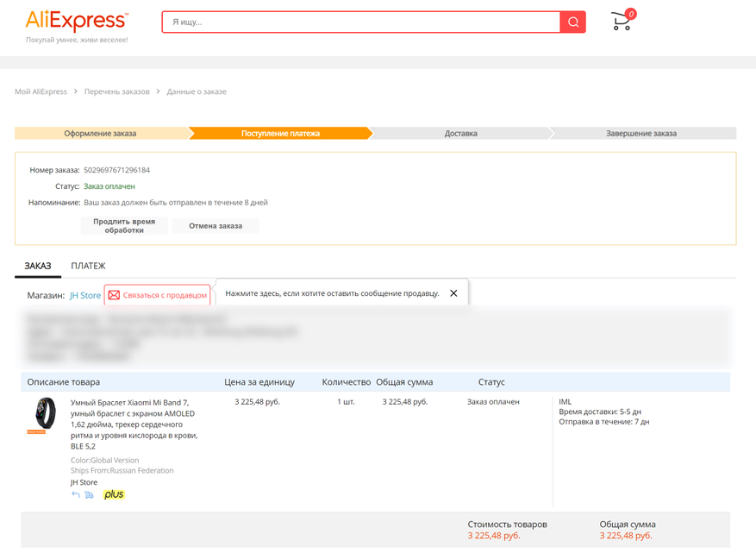Click the Стоимость товаров total amount
This screenshot has height=553, width=756.
pos(494,536)
